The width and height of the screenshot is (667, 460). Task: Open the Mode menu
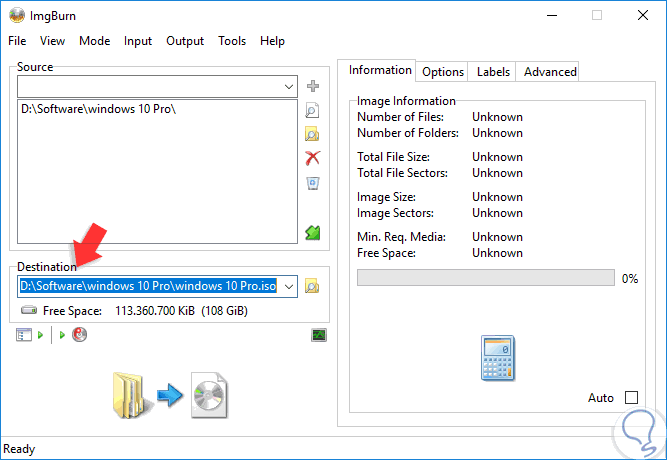[x=94, y=41]
